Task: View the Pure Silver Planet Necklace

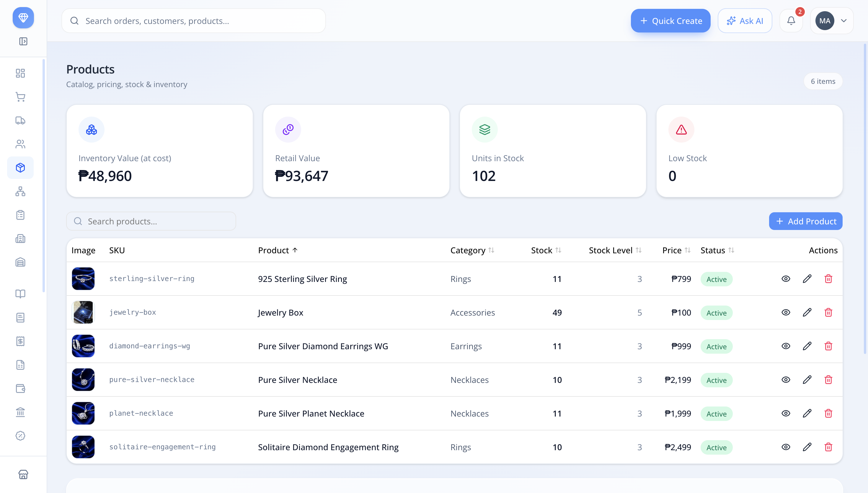Action: [x=786, y=413]
